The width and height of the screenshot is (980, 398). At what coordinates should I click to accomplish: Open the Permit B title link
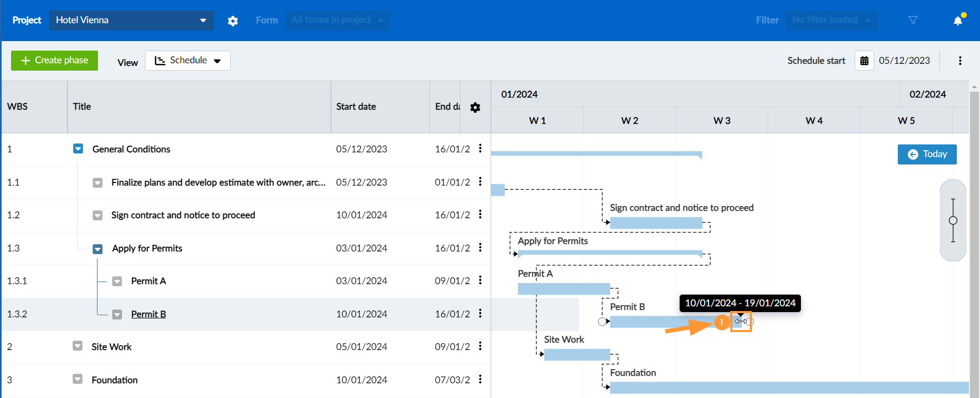pyautogui.click(x=148, y=314)
